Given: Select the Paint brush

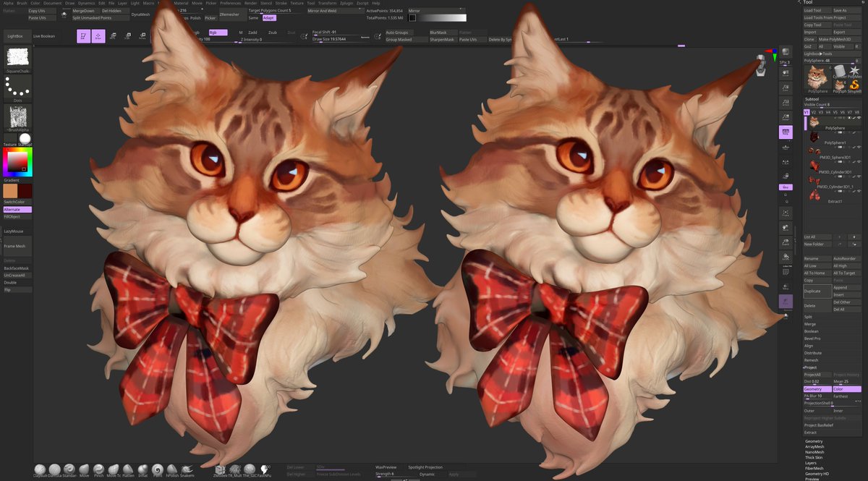Looking at the screenshot, I should [157, 469].
